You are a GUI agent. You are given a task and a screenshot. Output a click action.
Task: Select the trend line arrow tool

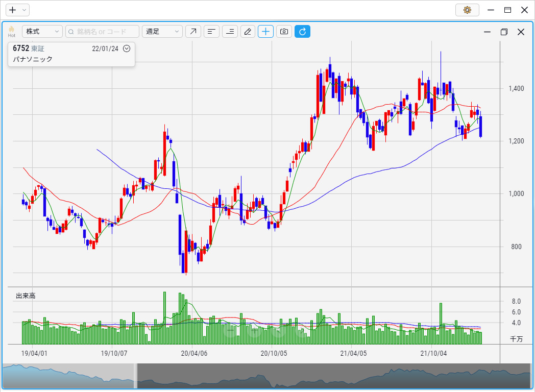[x=193, y=31]
